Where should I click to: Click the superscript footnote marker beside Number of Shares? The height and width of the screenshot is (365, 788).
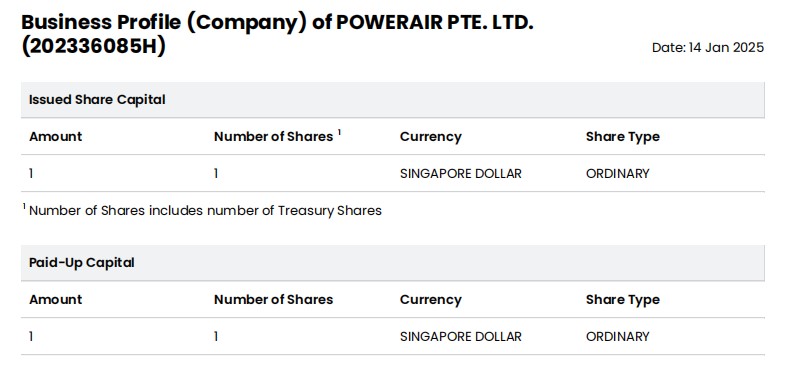(339, 133)
